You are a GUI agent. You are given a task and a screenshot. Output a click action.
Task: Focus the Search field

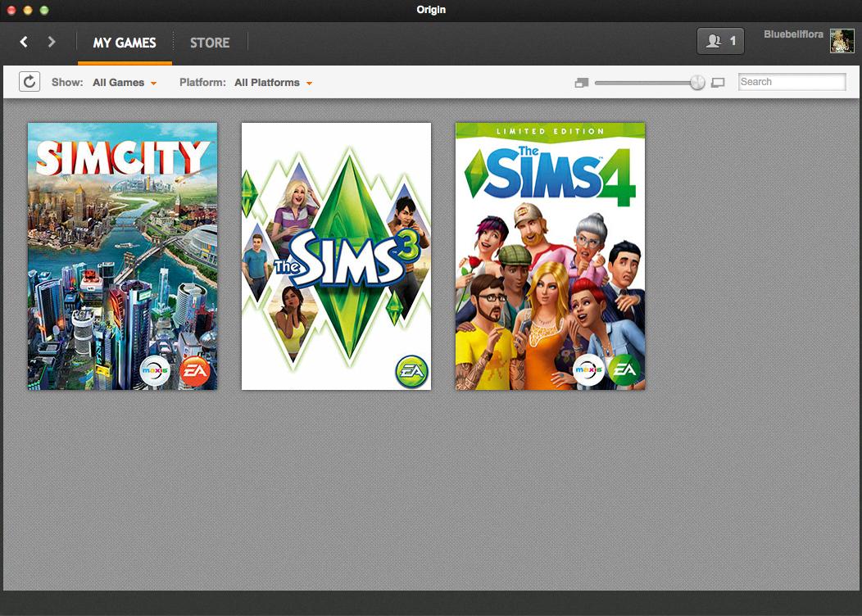[x=792, y=82]
